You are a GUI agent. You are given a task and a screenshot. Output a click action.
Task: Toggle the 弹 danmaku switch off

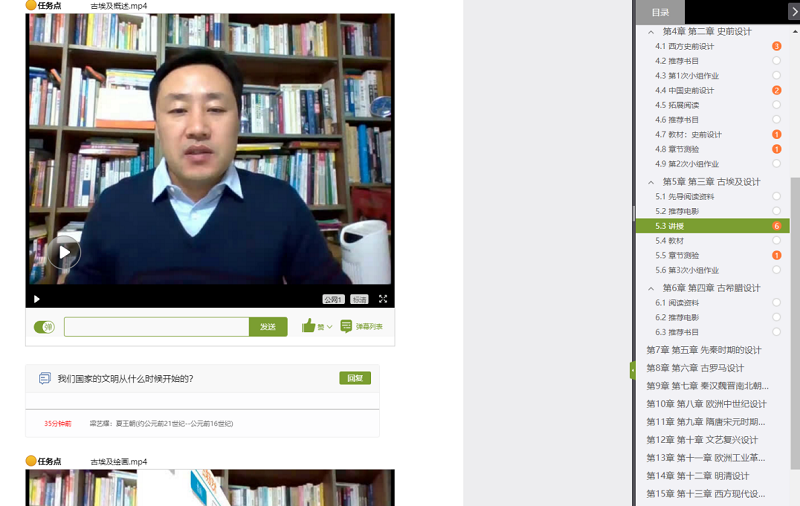pyautogui.click(x=44, y=327)
